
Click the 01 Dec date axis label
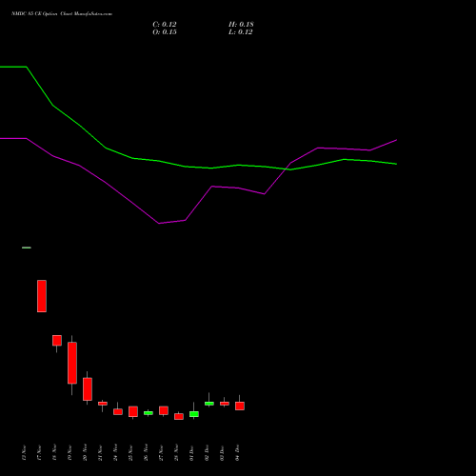(x=191, y=453)
